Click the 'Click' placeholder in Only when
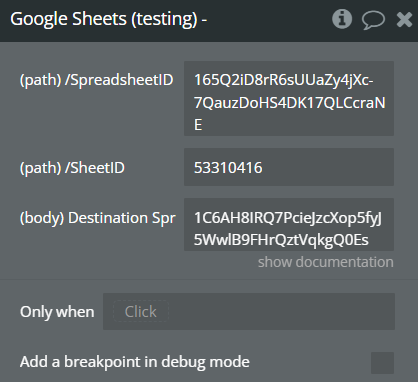The height and width of the screenshot is (382, 418). [x=141, y=312]
